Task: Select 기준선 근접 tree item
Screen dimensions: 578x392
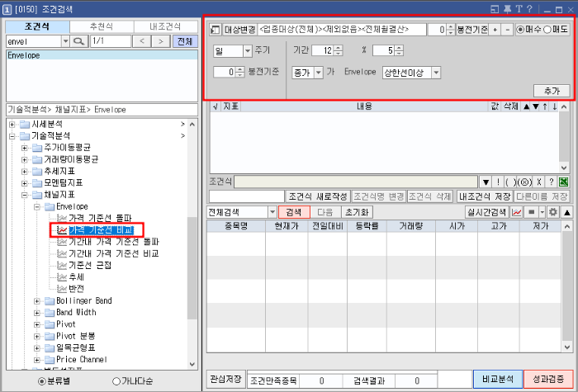Action: coord(90,265)
